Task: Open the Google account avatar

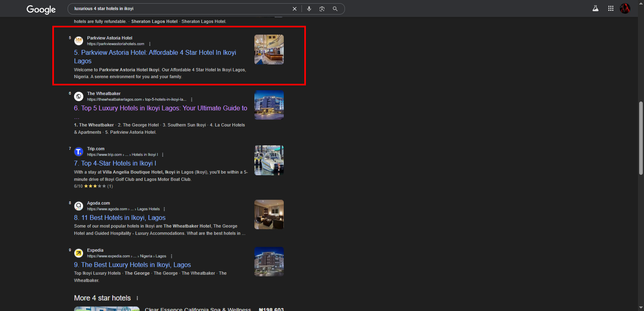Action: [625, 8]
